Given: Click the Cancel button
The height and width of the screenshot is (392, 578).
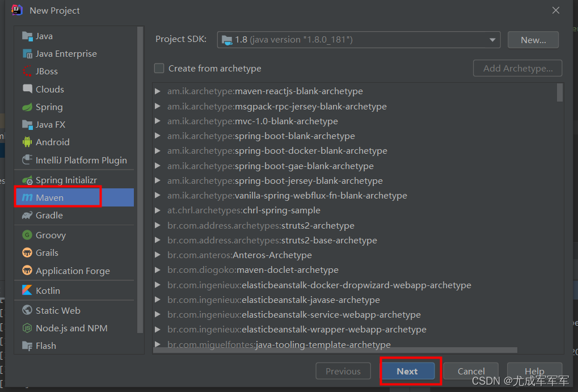Looking at the screenshot, I should click(x=471, y=371).
